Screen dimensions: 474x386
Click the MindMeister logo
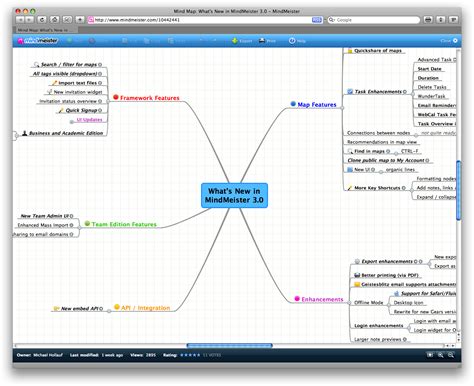coord(38,41)
